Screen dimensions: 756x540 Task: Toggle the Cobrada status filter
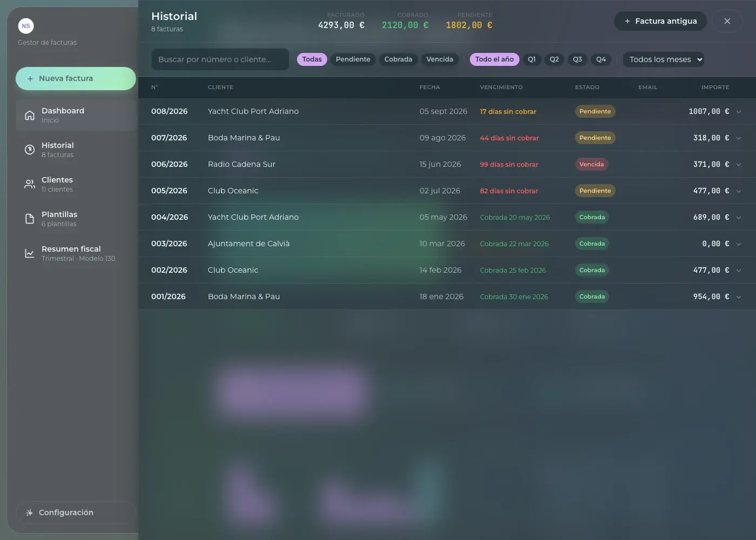pos(398,59)
